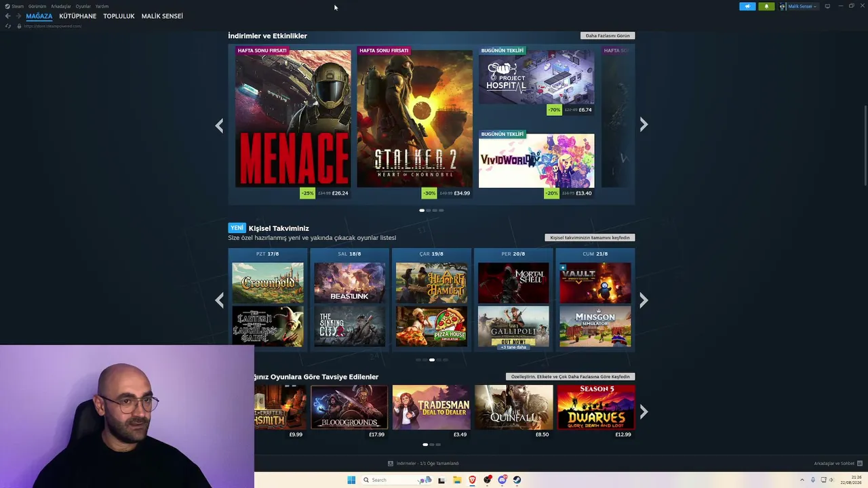Open File Explorer from the taskbar
This screenshot has height=488, width=868.
[x=457, y=480]
